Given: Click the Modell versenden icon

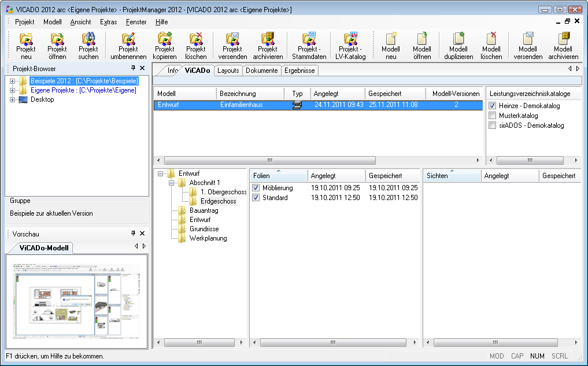Looking at the screenshot, I should 528,46.
